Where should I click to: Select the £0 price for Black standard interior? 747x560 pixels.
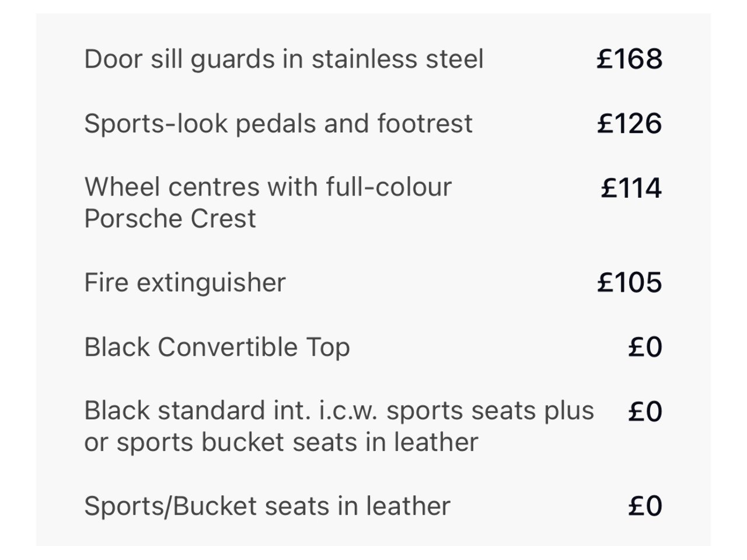[645, 412]
